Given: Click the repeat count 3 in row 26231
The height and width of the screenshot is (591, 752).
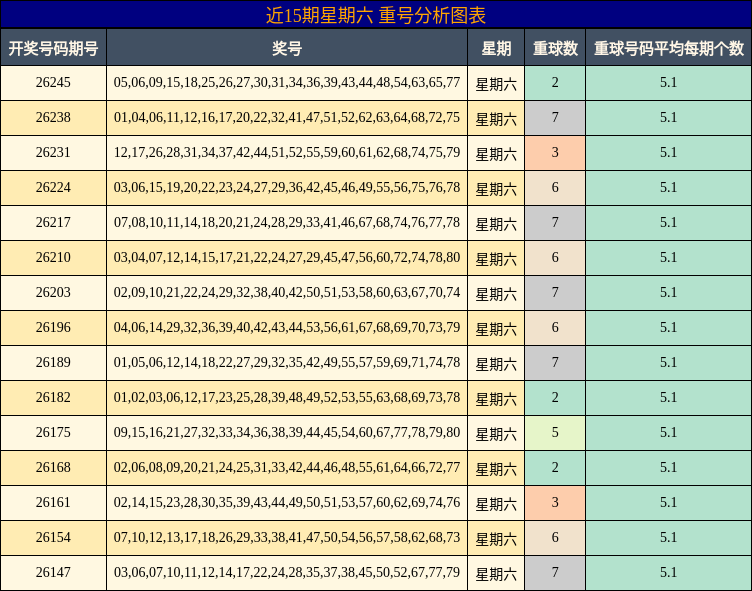Looking at the screenshot, I should click(x=555, y=153).
